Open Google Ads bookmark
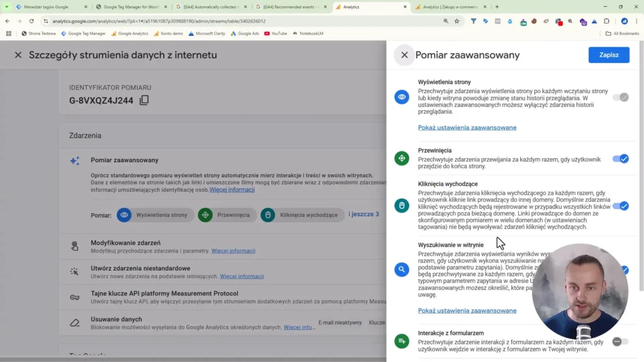The image size is (644, 362). [x=245, y=34]
